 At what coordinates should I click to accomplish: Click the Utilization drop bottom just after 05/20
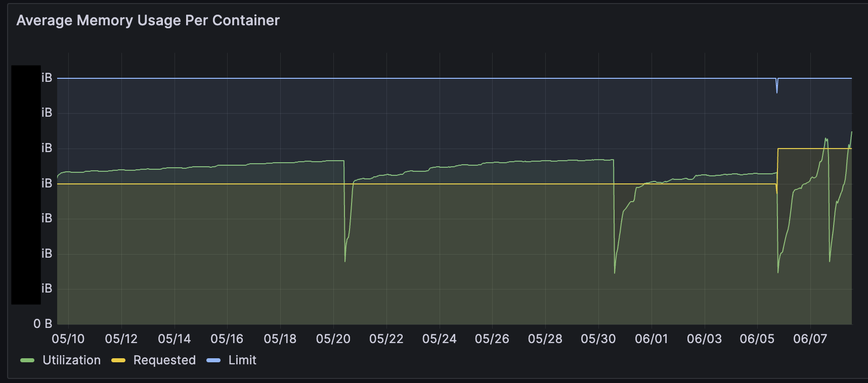click(345, 260)
